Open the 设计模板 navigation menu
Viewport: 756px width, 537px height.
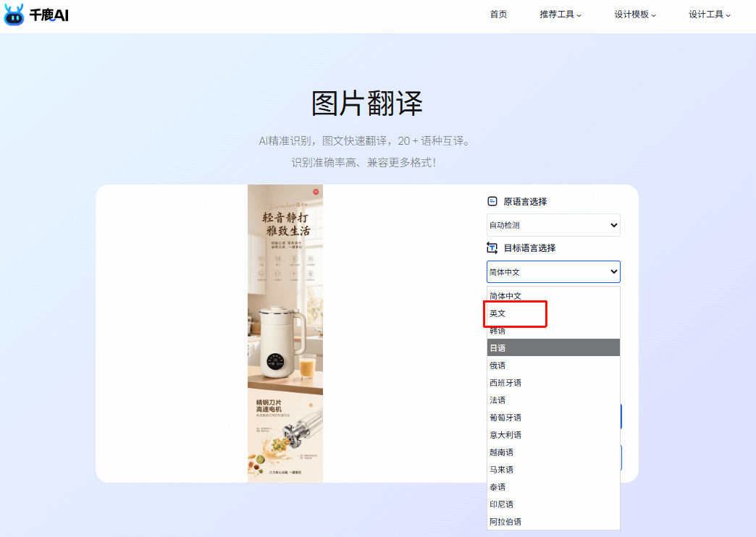pos(631,13)
